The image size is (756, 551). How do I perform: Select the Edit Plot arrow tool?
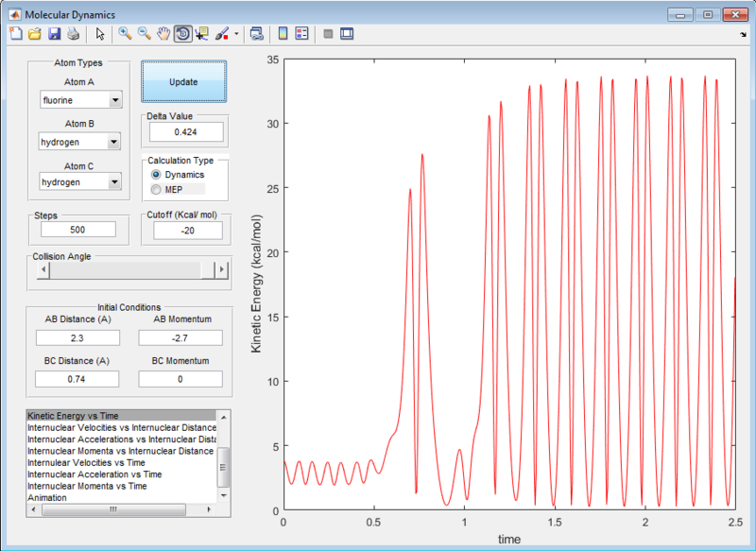coord(100,34)
